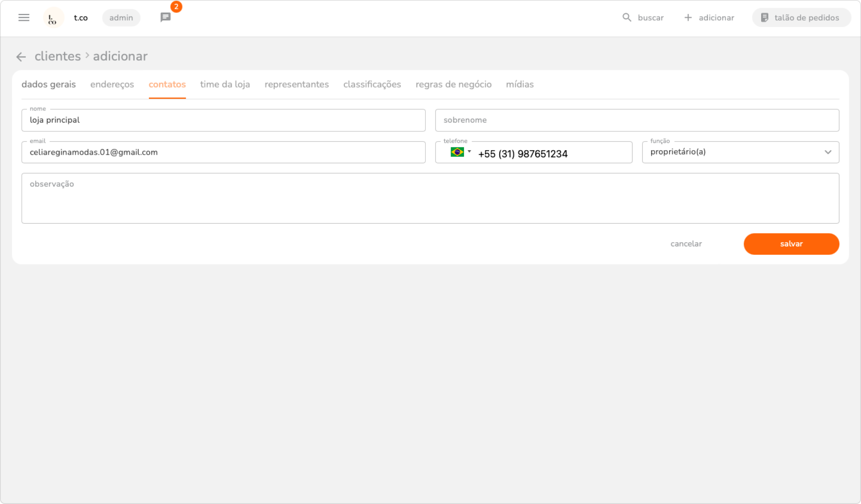This screenshot has height=504, width=861.
Task: Click the t.co logo avatar
Action: [x=53, y=18]
